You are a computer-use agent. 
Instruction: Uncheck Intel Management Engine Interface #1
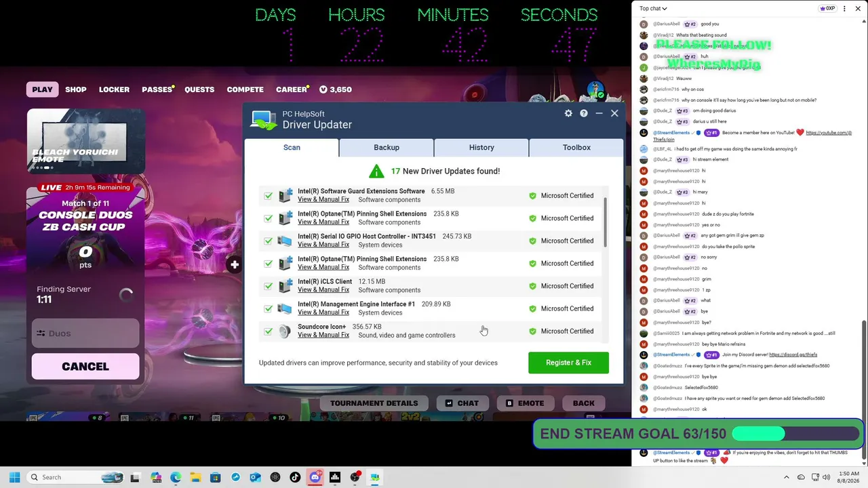click(x=269, y=308)
